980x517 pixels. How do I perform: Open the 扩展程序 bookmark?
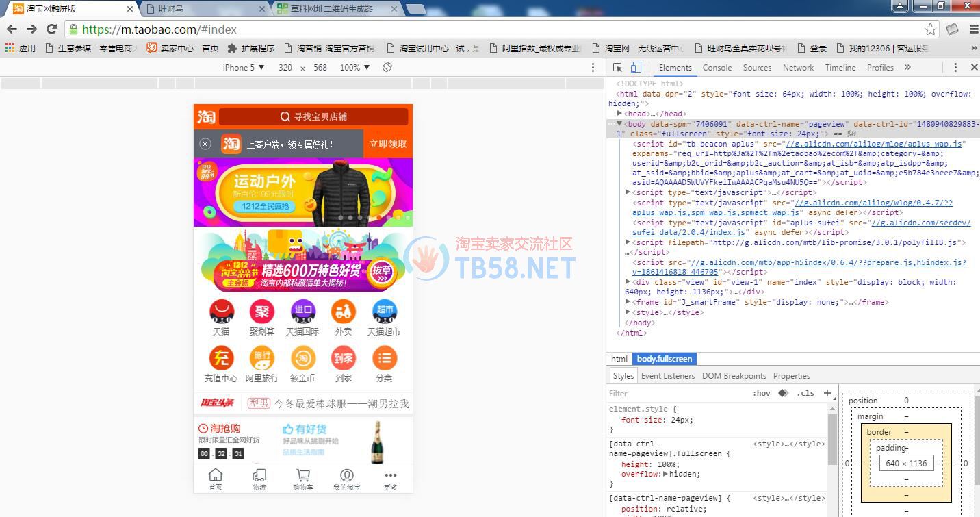point(250,48)
